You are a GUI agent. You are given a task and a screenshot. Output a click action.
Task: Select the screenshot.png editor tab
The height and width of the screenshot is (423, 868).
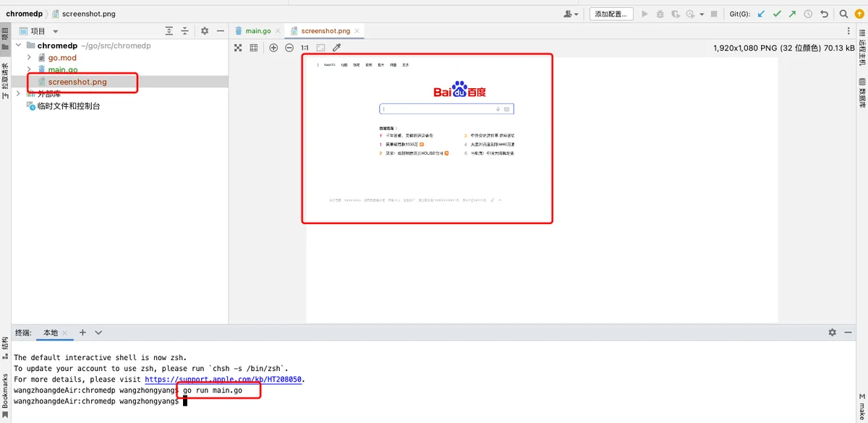pos(325,31)
